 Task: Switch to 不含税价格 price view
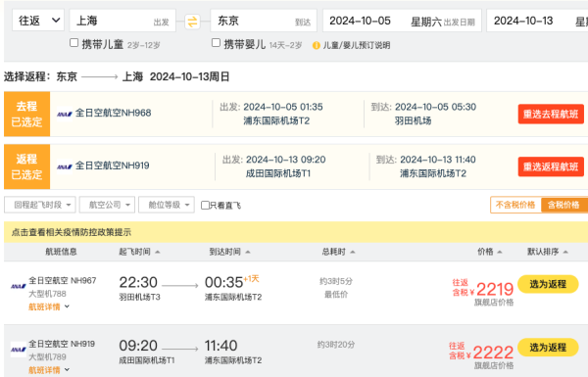click(515, 205)
